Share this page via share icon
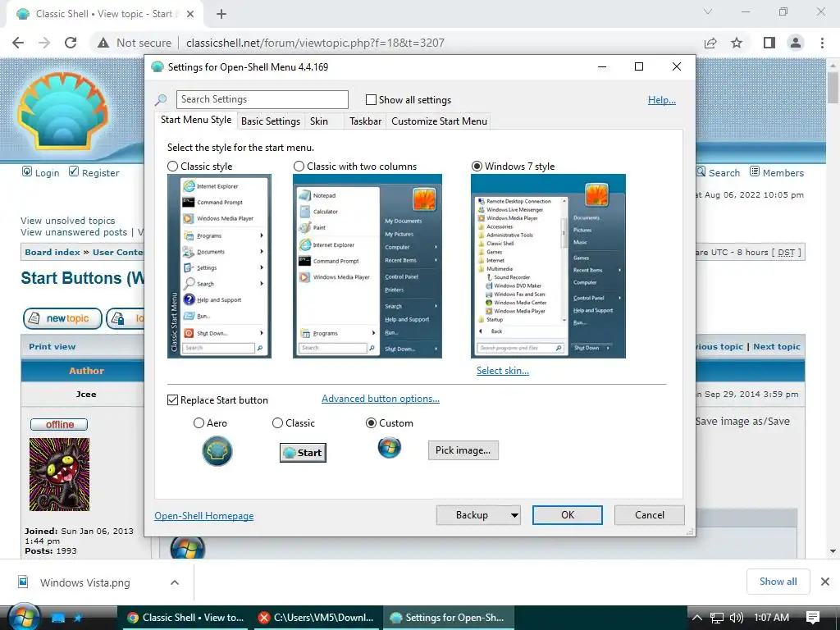The height and width of the screenshot is (630, 840). click(710, 43)
